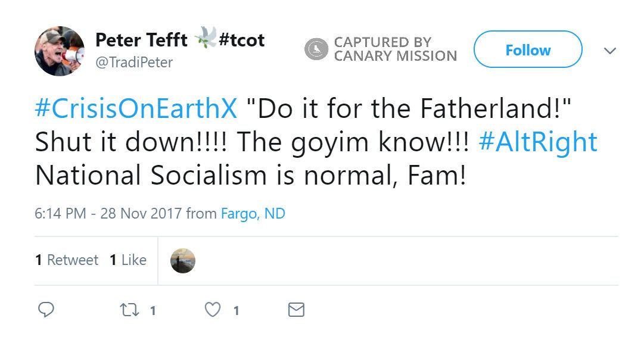
Task: Open the liker's small avatar thumbnail
Action: tap(183, 260)
